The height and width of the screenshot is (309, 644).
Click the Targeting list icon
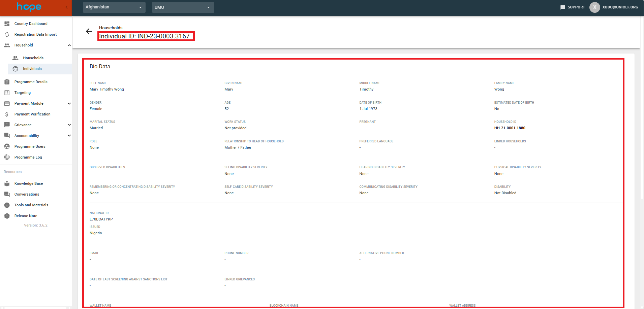(7, 93)
